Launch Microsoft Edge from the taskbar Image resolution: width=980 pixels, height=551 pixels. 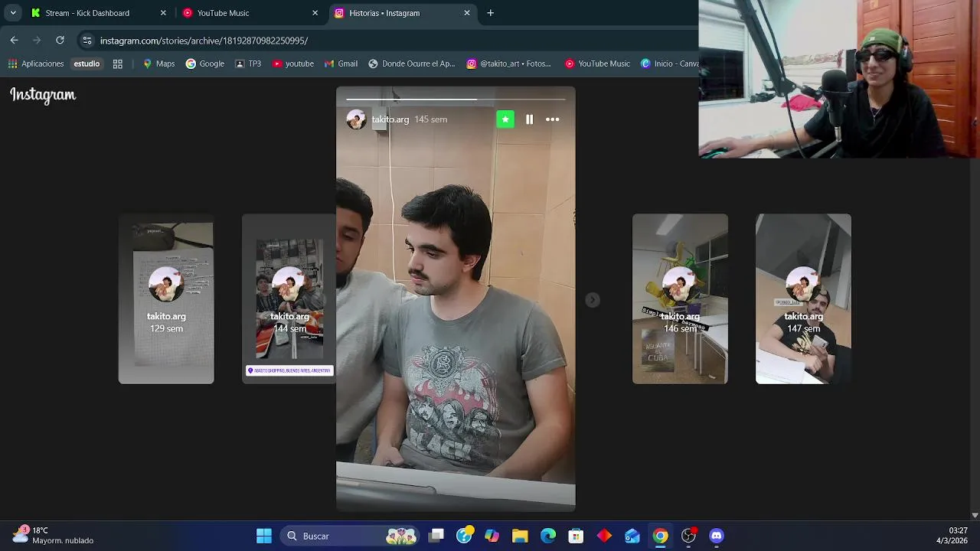coord(548,536)
